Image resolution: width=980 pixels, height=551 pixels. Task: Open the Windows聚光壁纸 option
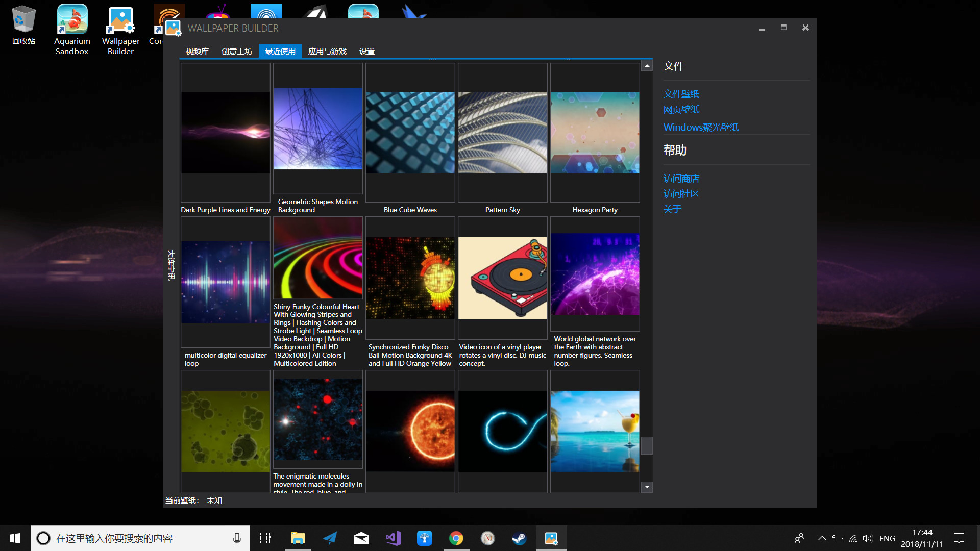point(701,127)
